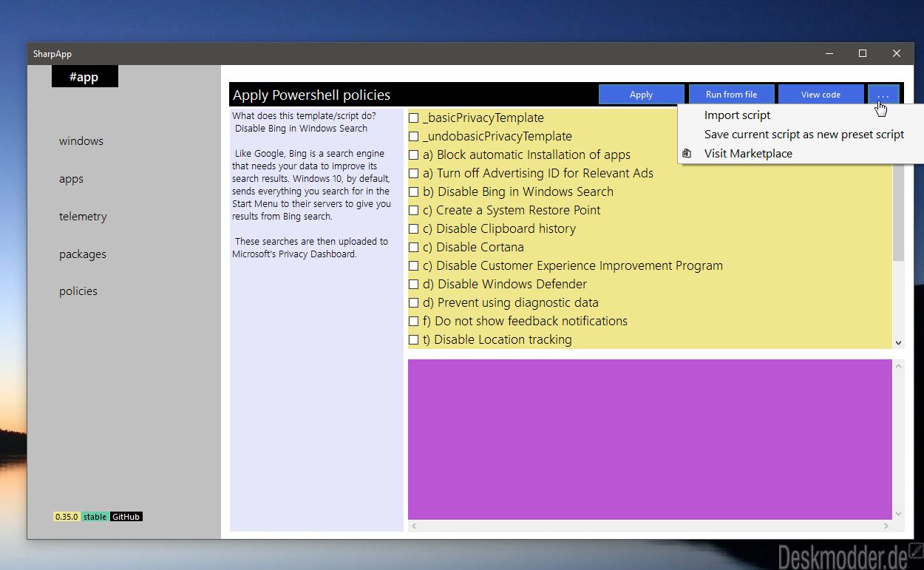Check Disable Bing in Windows Search
The height and width of the screenshot is (570, 924).
pyautogui.click(x=414, y=192)
